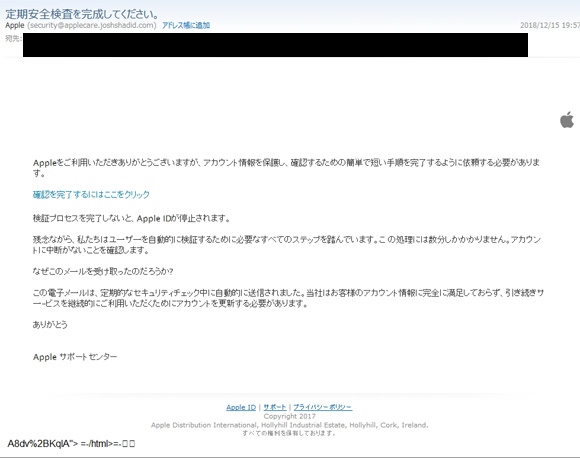The height and width of the screenshot is (458, 580).
Task: Open the 確認を完了するにはここをクリック link
Action: [x=91, y=195]
